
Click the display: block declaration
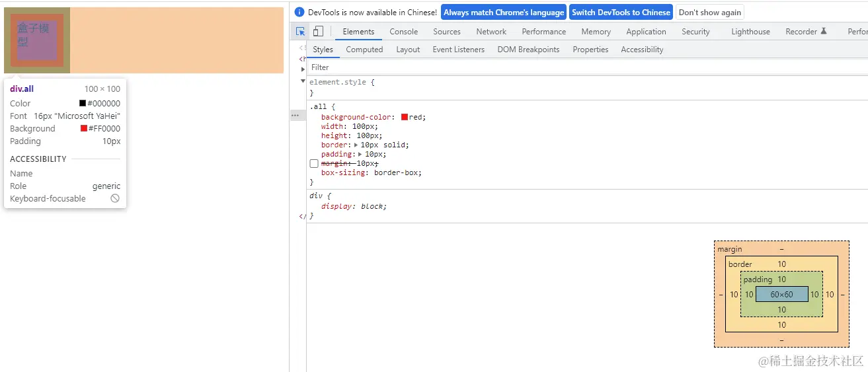pos(354,206)
